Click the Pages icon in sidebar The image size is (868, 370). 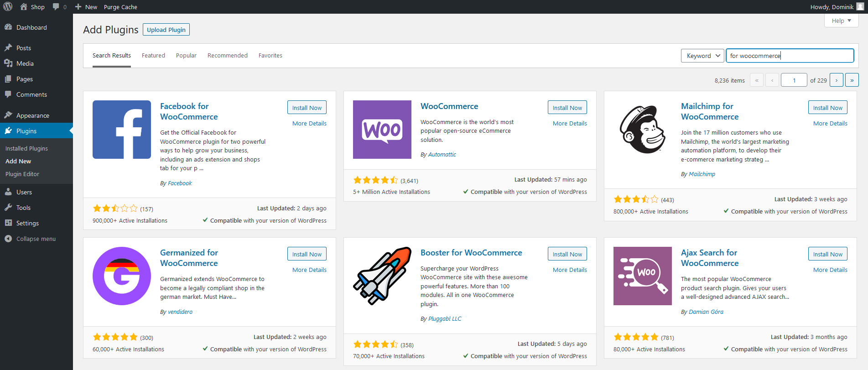[8, 79]
